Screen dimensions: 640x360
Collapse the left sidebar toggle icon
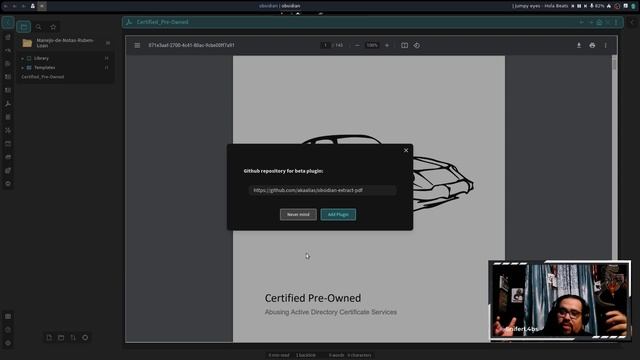(x=8, y=22)
